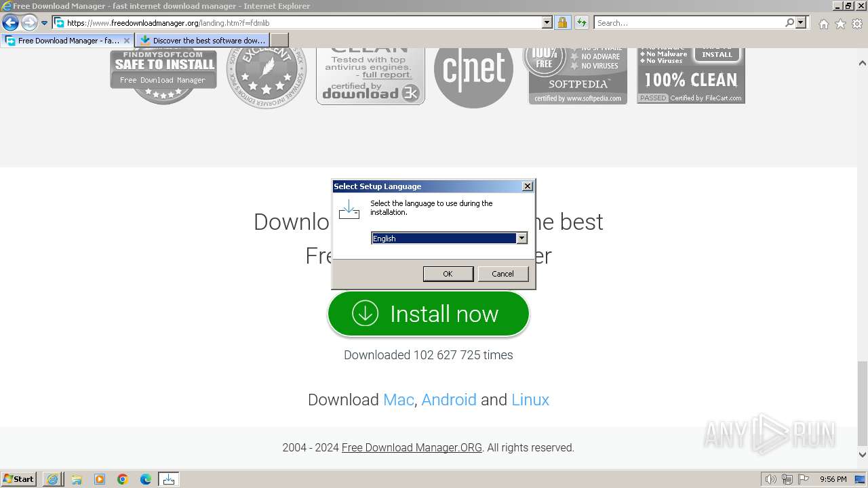
Task: Click the Action Center flag icon
Action: tap(804, 479)
